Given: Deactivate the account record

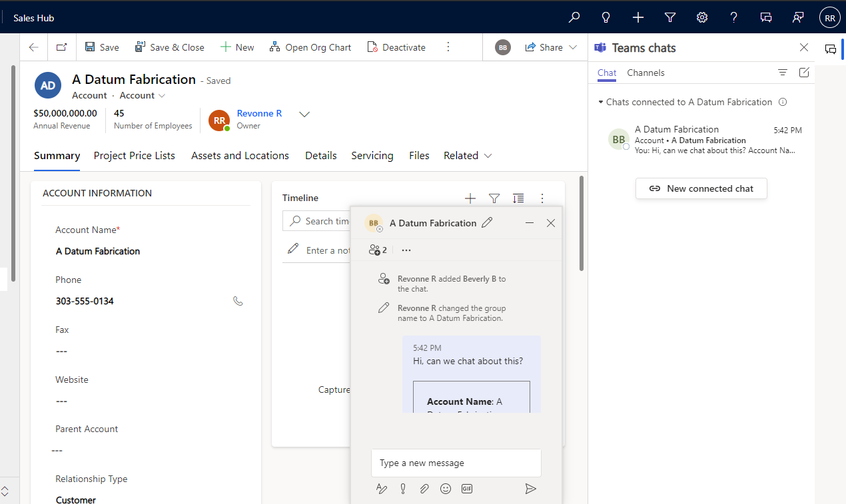Looking at the screenshot, I should 396,47.
